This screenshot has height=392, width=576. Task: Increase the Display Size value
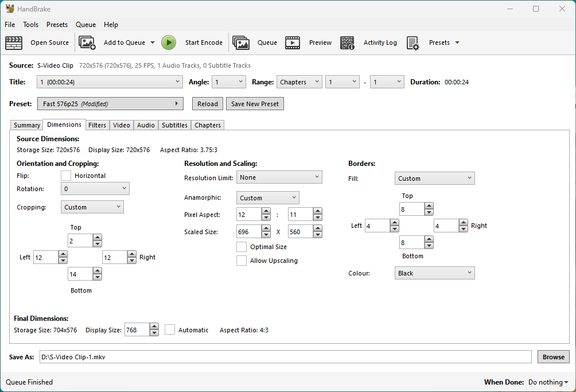pos(154,326)
